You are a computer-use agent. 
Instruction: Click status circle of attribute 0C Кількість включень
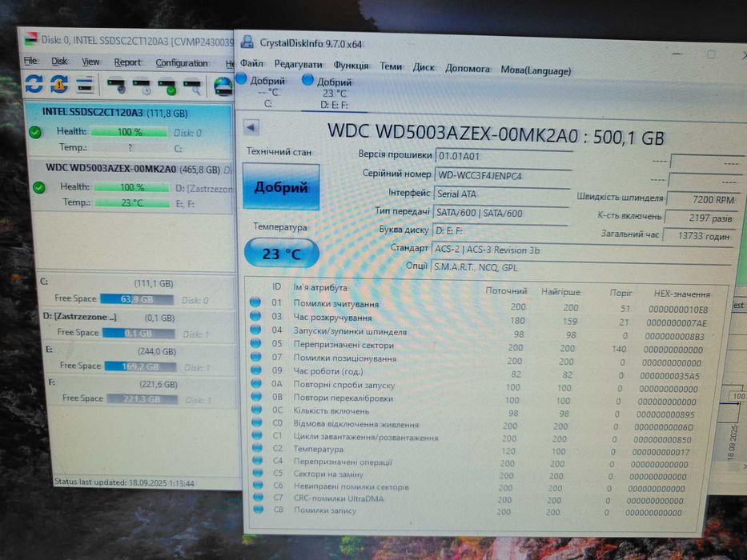click(x=257, y=409)
